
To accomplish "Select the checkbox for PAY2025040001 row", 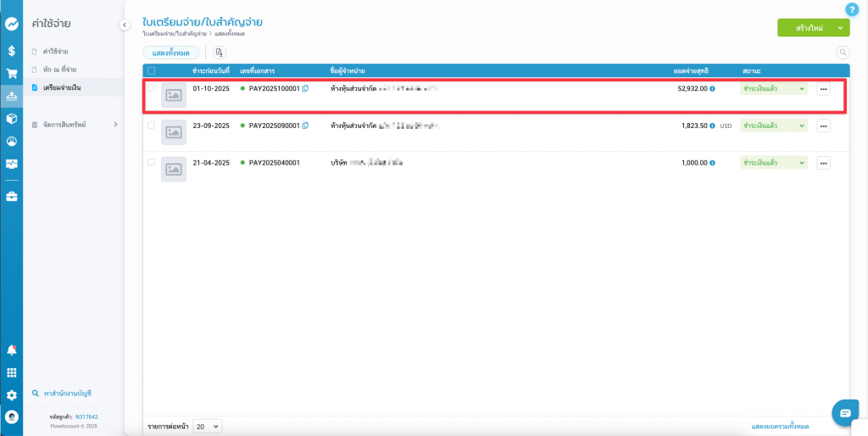I will tap(152, 162).
